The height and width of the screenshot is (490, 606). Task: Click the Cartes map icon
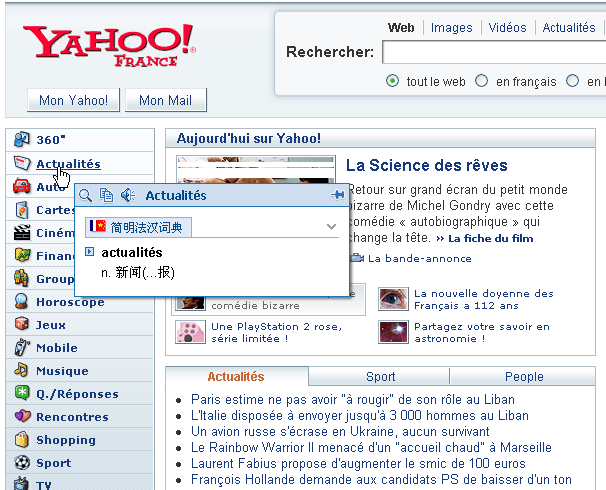point(22,209)
